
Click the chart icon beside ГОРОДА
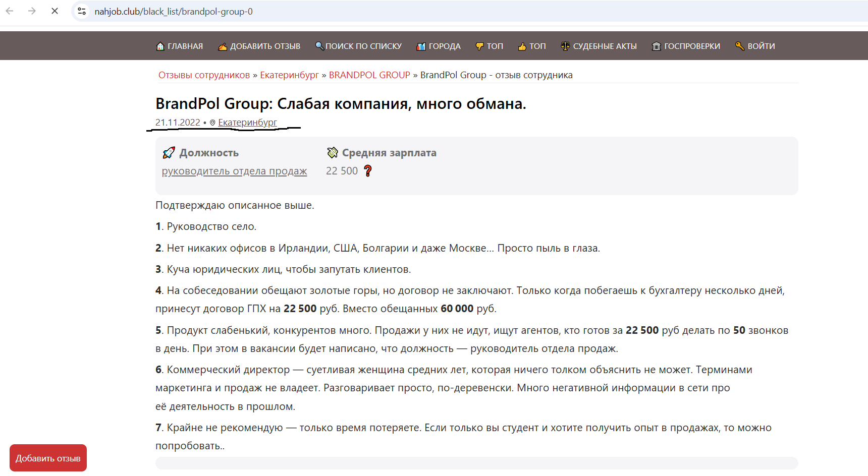point(421,46)
